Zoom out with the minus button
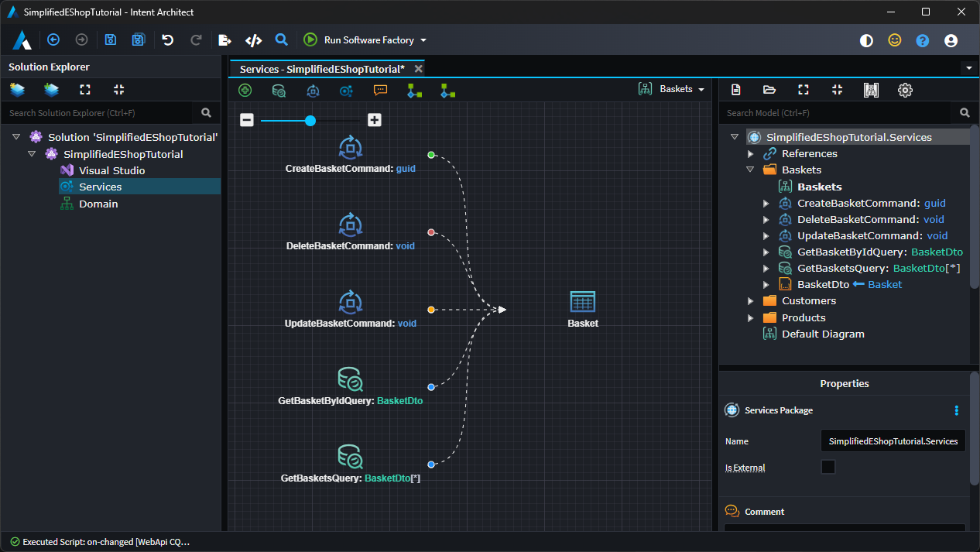The height and width of the screenshot is (552, 980). click(246, 120)
